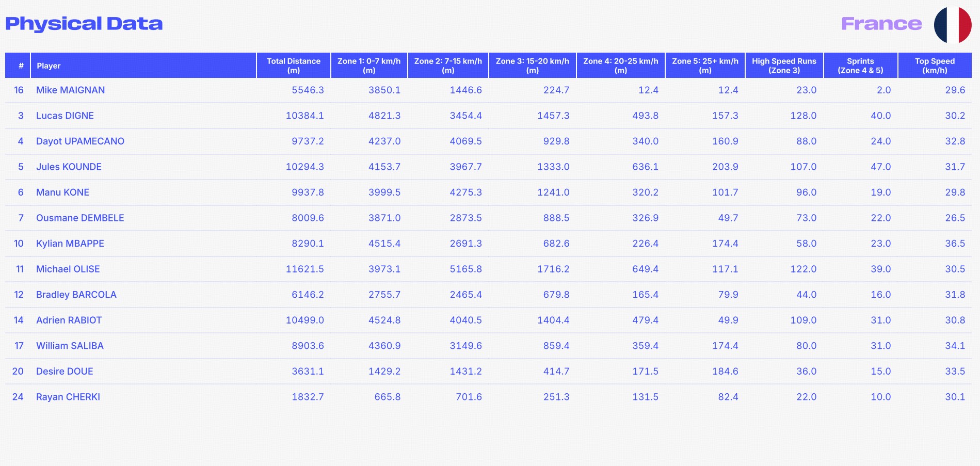Select the Physical Data heading

point(84,24)
